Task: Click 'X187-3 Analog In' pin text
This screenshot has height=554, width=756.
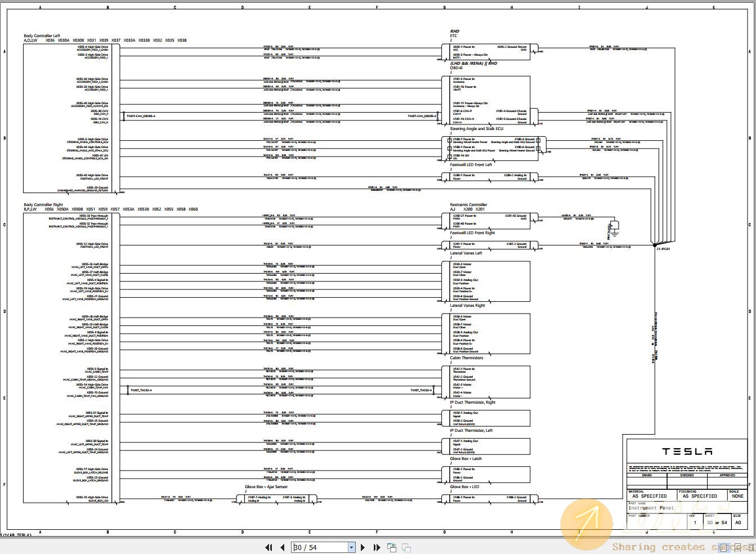Action: tap(294, 497)
